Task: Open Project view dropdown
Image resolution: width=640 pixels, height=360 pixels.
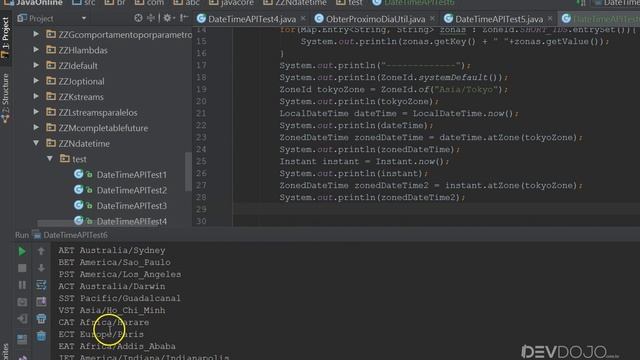Action: (84, 18)
